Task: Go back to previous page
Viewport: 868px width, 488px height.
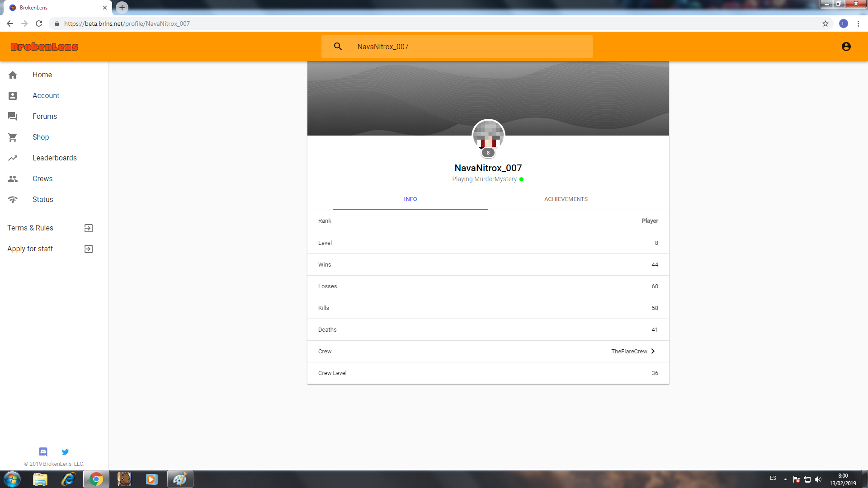Action: click(x=10, y=23)
